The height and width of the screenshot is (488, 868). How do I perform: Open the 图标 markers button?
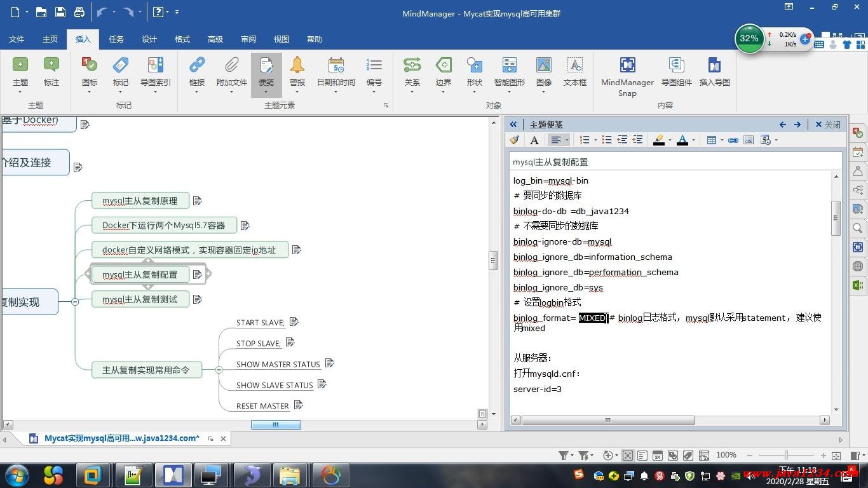90,65
